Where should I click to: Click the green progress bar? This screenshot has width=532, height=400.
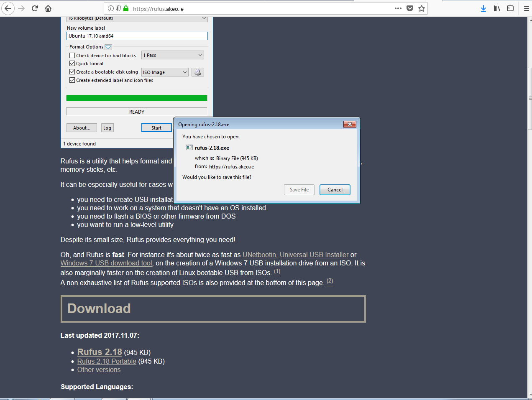[137, 98]
